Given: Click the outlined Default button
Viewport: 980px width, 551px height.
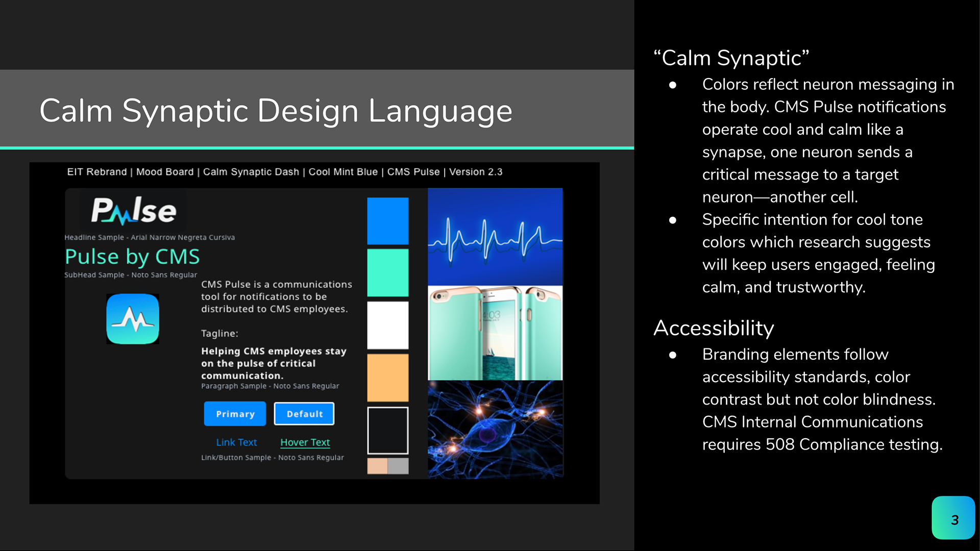Looking at the screenshot, I should tap(304, 414).
